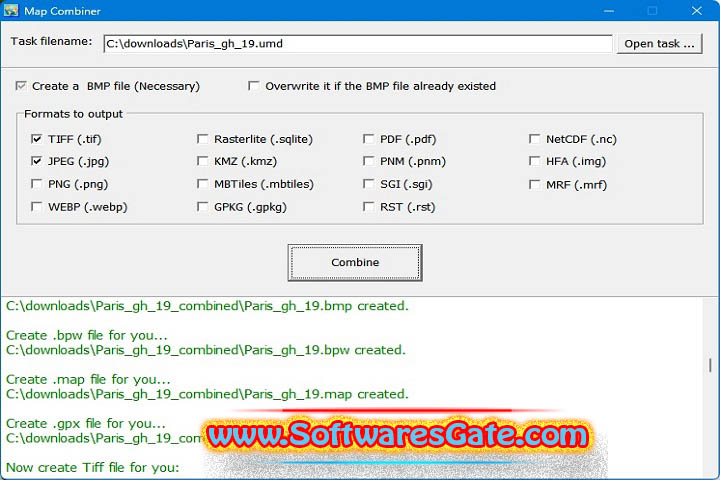Enable RST (.rst) output format
Viewport: 720px width, 480px height.
(368, 207)
